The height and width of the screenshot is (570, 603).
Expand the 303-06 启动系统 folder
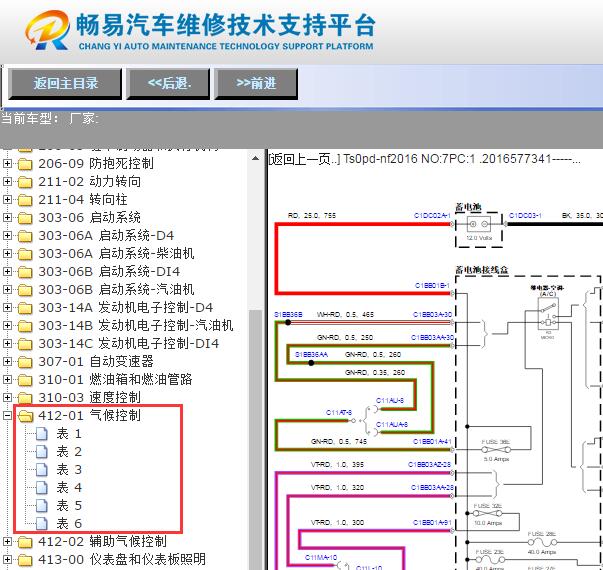click(7, 218)
